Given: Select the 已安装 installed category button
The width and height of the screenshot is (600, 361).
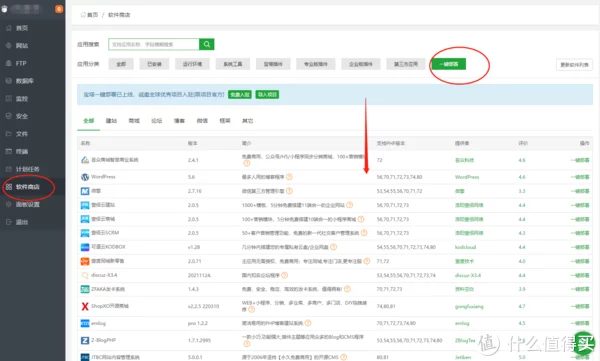Looking at the screenshot, I should (x=154, y=64).
